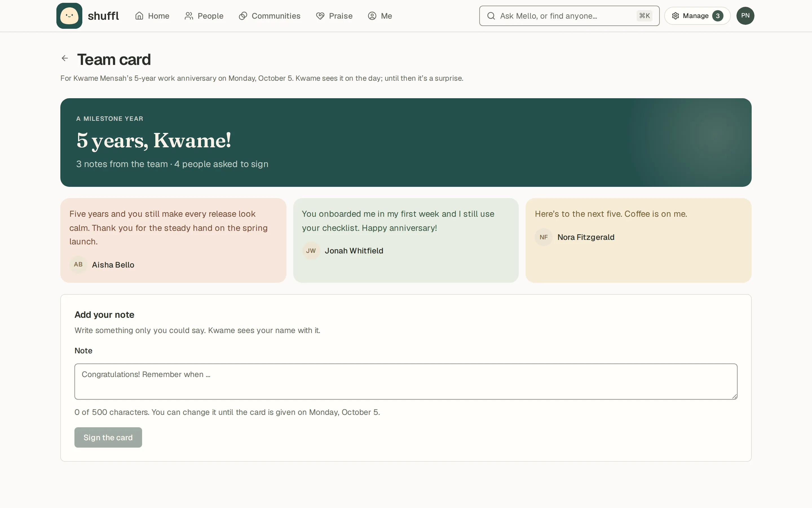
Task: Click the Communities link icon
Action: [243, 16]
